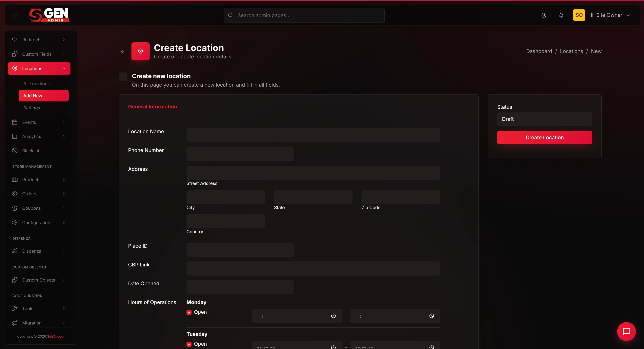This screenshot has width=644, height=349.
Task: Expand the Coupons submenu chevron
Action: point(64,208)
